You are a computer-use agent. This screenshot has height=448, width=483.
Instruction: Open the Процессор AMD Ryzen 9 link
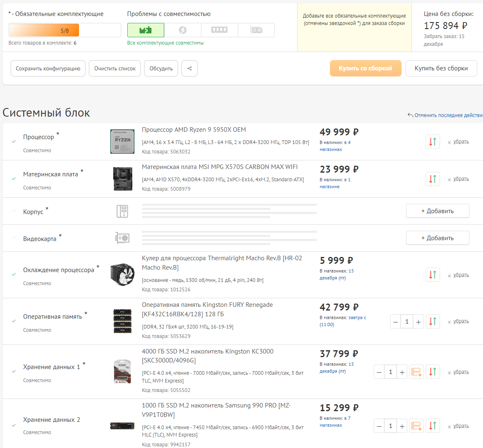pyautogui.click(x=194, y=130)
